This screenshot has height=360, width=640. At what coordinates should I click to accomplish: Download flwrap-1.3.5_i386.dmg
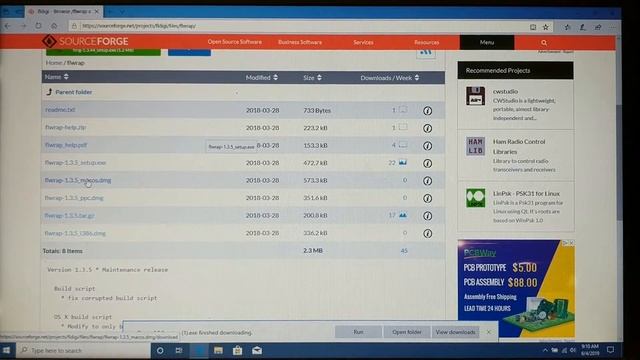pos(75,233)
